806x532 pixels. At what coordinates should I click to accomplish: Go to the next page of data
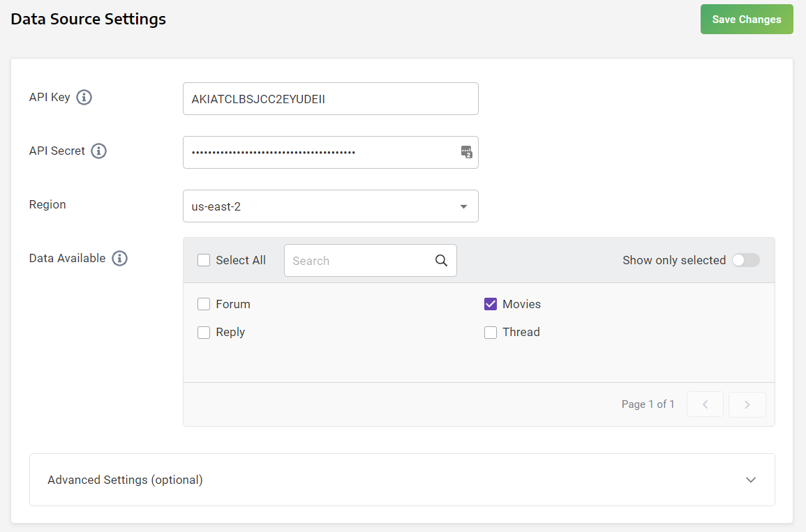point(747,404)
